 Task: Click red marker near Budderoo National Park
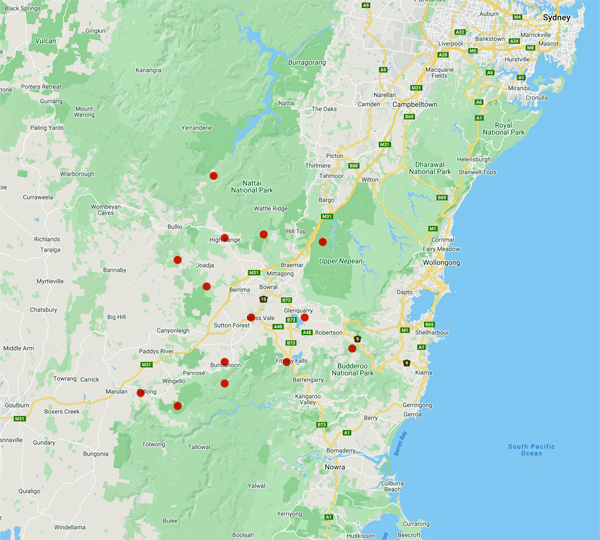[x=352, y=348]
